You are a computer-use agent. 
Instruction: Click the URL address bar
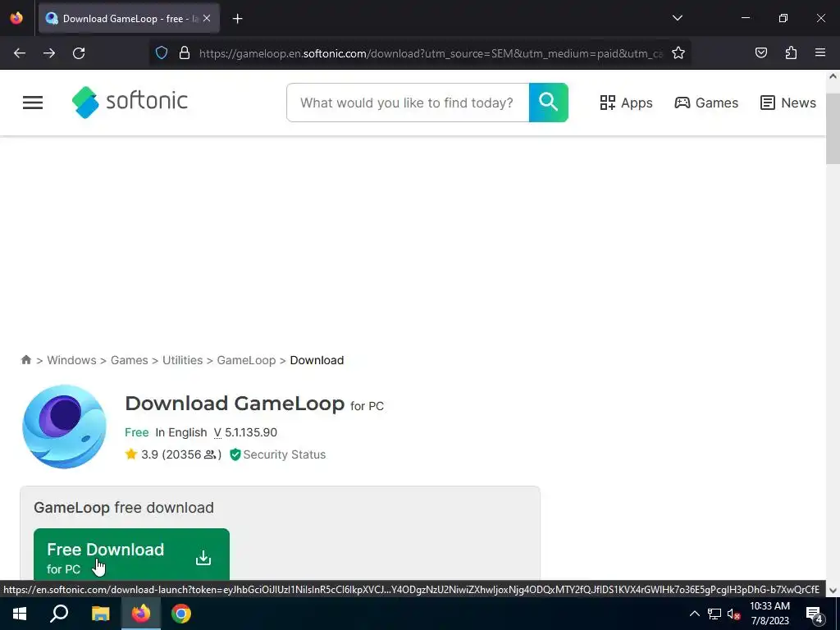[x=431, y=53]
